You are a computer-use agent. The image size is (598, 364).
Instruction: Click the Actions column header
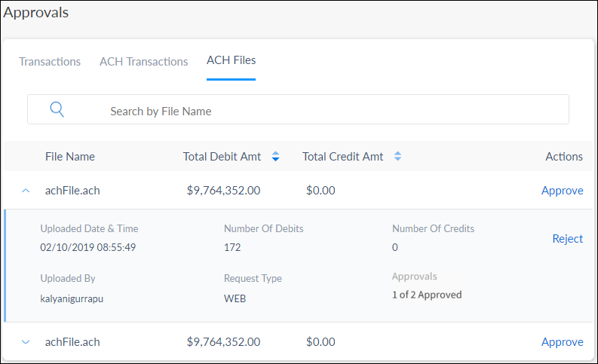(x=563, y=157)
